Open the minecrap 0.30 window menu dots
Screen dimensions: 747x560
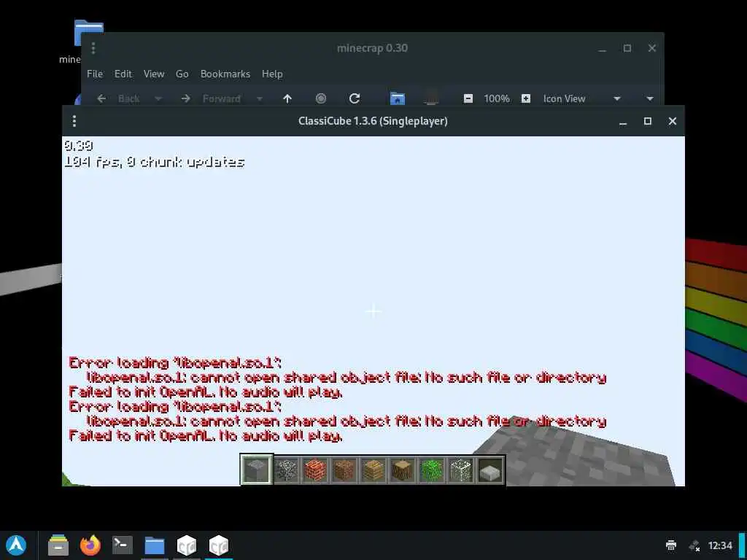pos(93,48)
